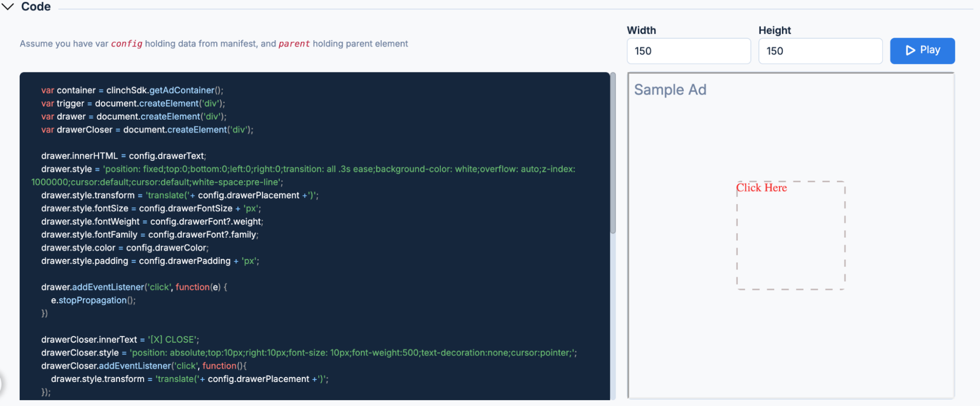Click the 'drawer.addEventListener' code line
980x406 pixels.
tap(134, 287)
